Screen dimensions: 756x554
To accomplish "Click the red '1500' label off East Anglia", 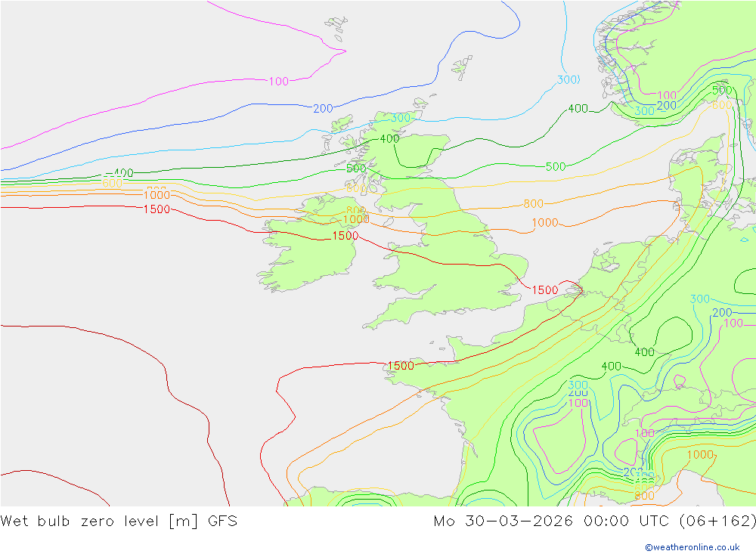I will (x=545, y=290).
